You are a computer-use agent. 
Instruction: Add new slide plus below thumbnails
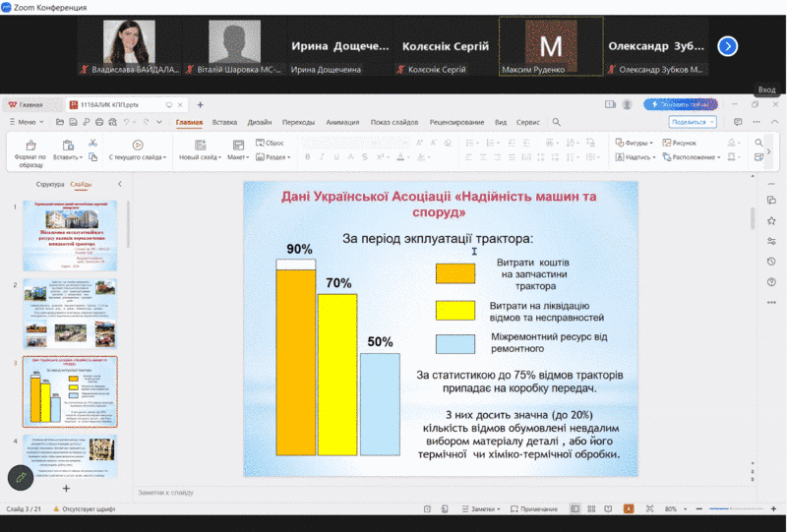[x=66, y=489]
